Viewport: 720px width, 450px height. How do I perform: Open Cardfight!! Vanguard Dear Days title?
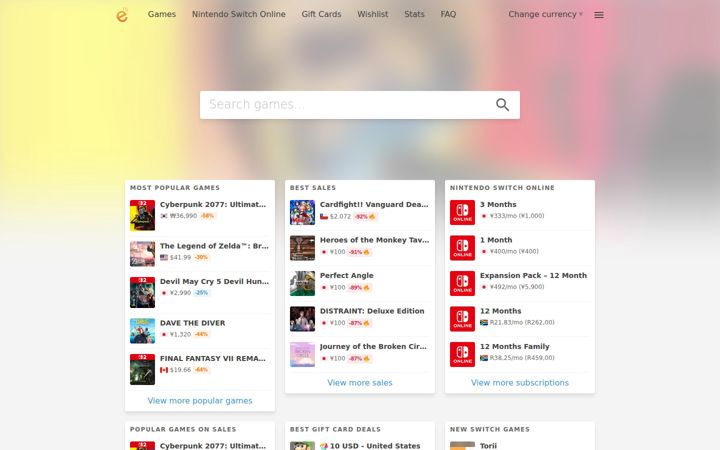click(x=374, y=205)
